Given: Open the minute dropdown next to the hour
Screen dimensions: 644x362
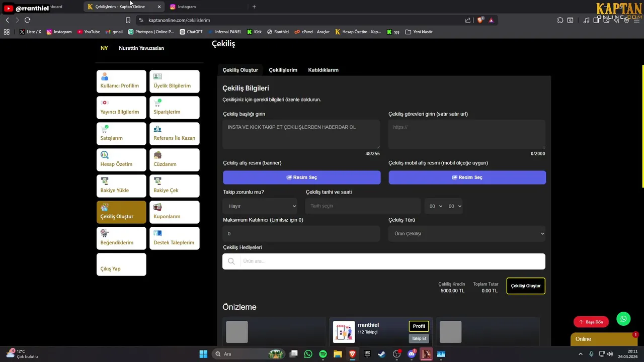Looking at the screenshot, I should pos(454,206).
